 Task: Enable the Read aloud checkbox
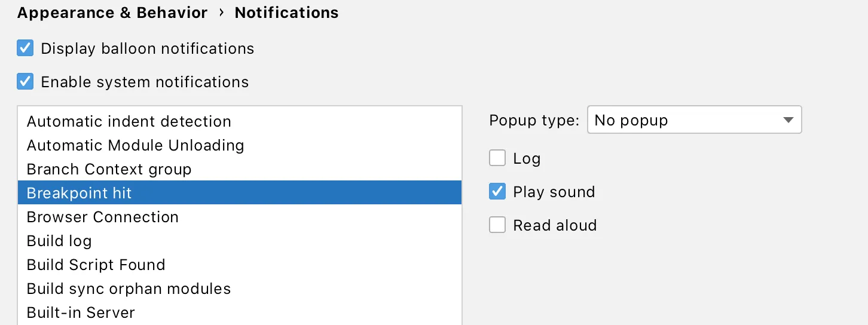click(497, 225)
